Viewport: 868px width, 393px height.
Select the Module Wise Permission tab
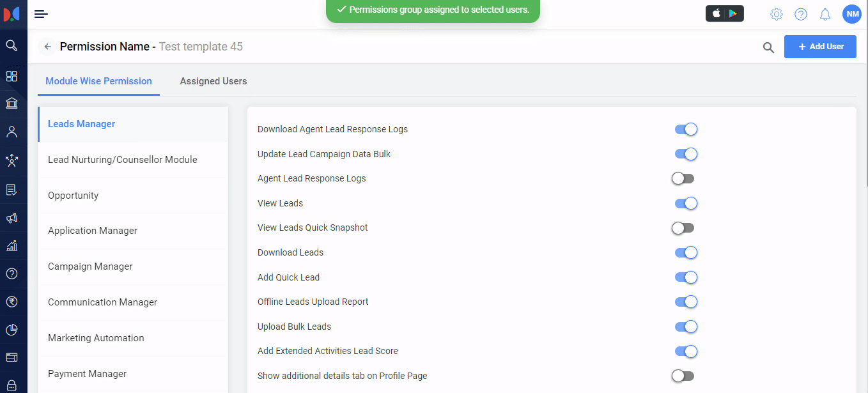point(98,81)
